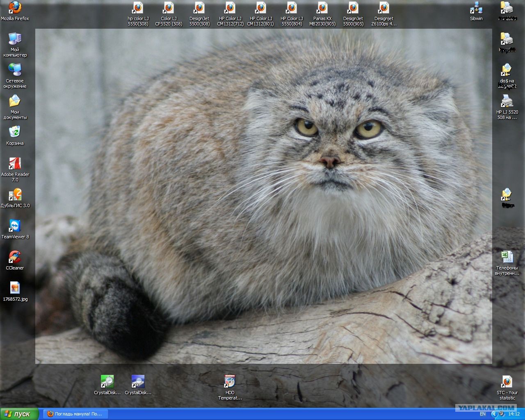The image size is (525, 420).
Task: Select the Мой компьютер icon
Action: pos(15,39)
